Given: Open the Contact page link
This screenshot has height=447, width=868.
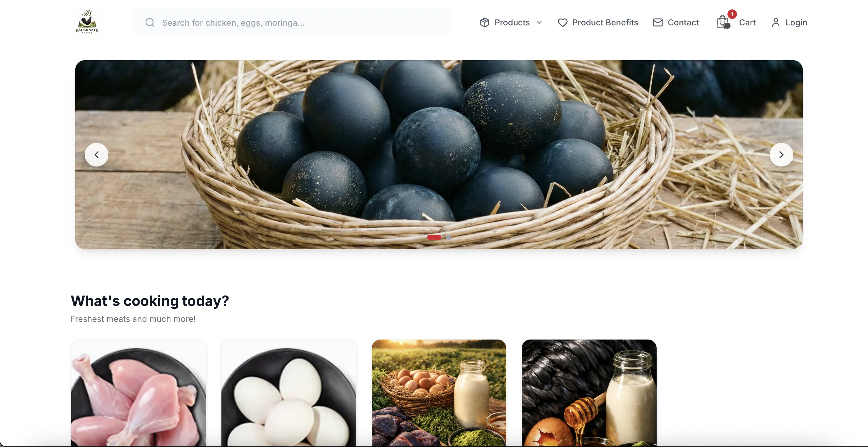Looking at the screenshot, I should click(x=683, y=22).
